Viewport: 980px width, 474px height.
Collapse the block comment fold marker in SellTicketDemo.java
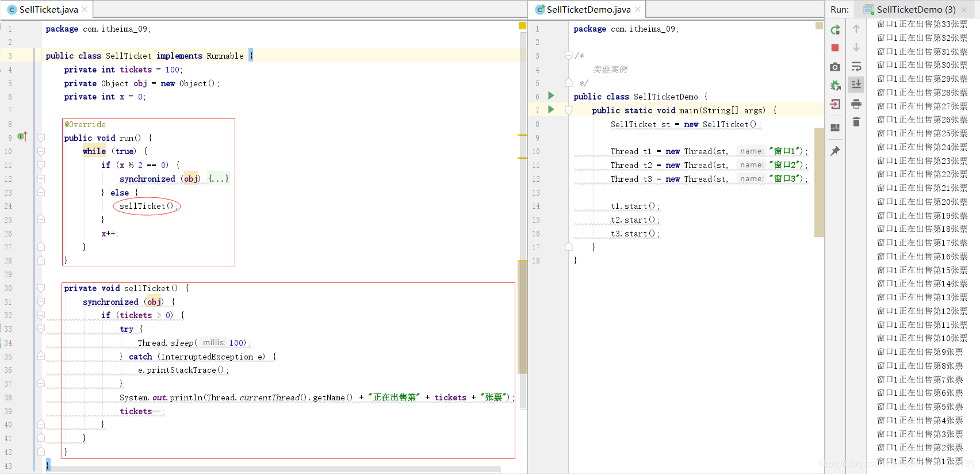tap(568, 56)
